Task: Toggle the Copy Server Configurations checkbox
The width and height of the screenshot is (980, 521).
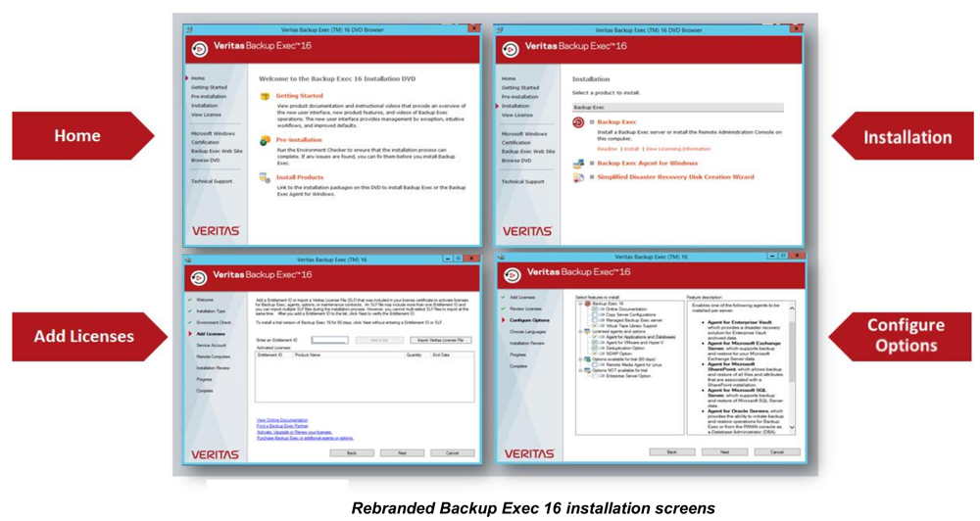Action: (x=595, y=314)
